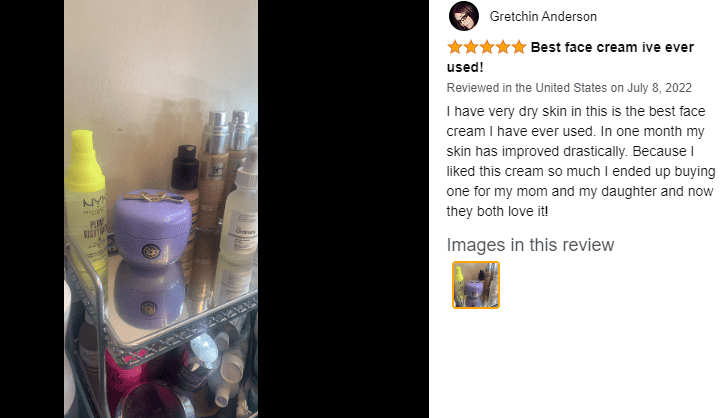The image size is (721, 418).
Task: Click the fifth star next to the title
Action: click(519, 47)
